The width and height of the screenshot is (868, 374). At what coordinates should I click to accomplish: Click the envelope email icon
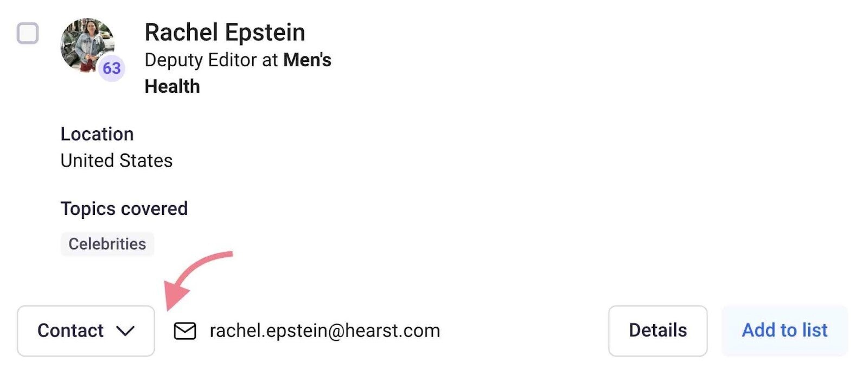(185, 331)
